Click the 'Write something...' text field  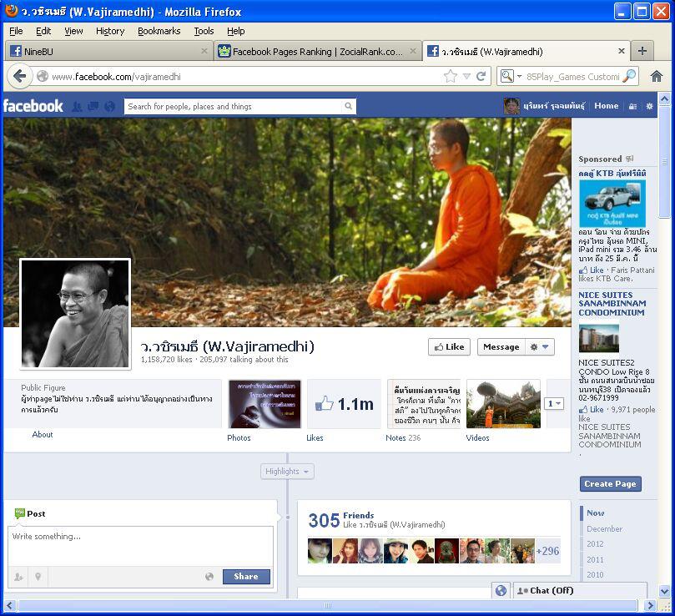point(140,546)
